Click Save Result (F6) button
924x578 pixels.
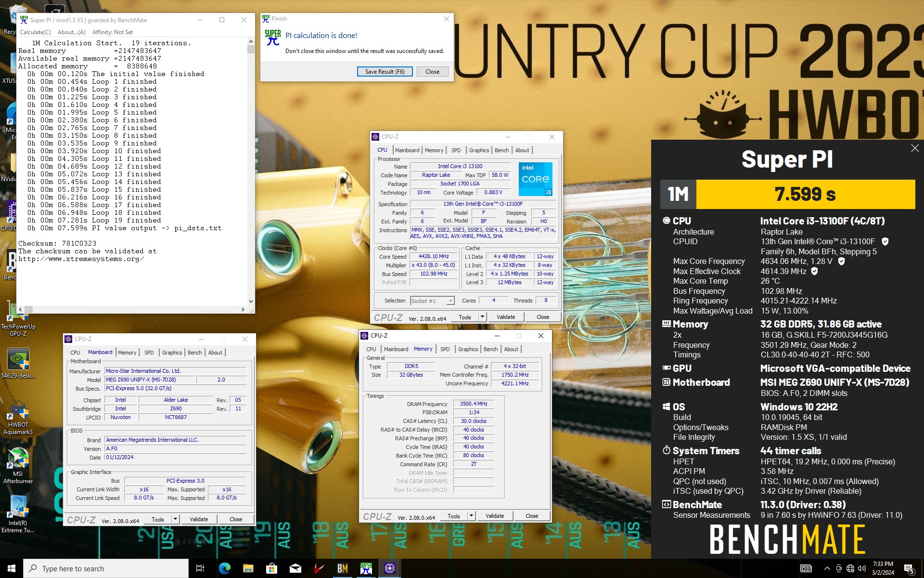[x=385, y=72]
